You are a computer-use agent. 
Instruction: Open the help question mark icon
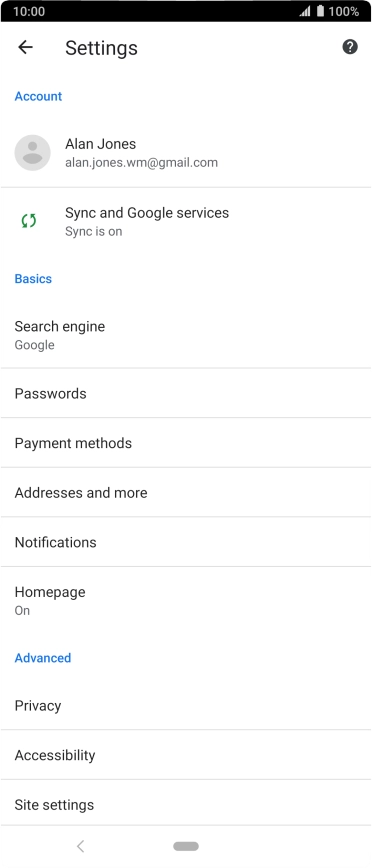(350, 47)
